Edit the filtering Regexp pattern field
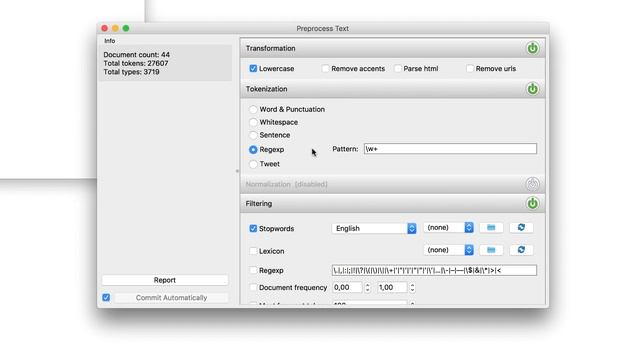The width and height of the screenshot is (640, 360). tap(434, 270)
